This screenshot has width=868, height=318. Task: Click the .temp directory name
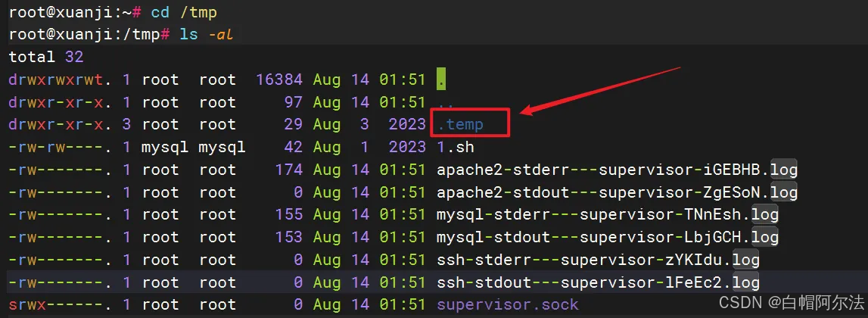460,124
